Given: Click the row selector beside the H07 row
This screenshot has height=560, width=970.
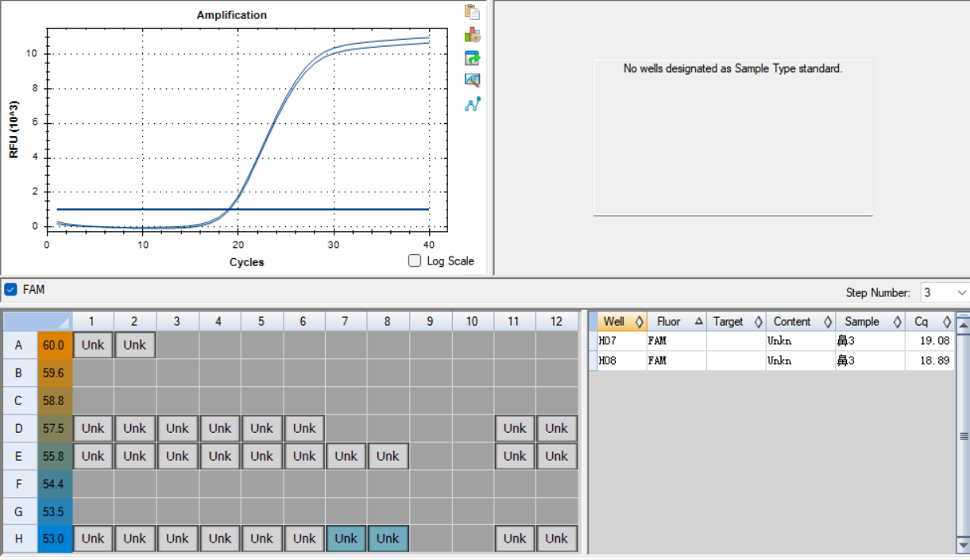Looking at the screenshot, I should [593, 341].
